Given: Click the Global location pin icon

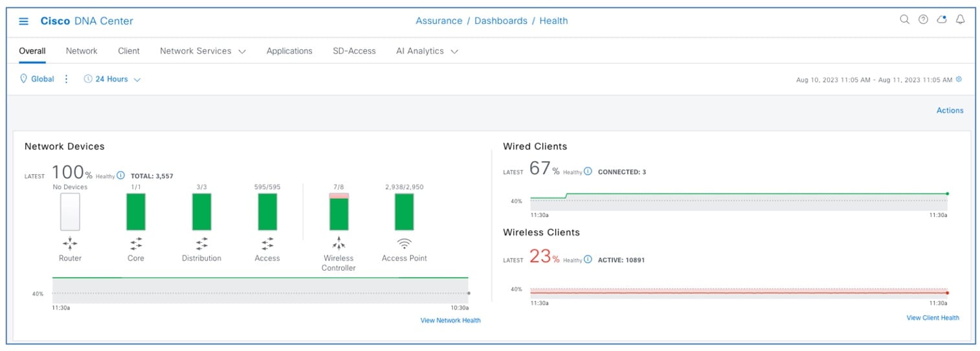Looking at the screenshot, I should (24, 79).
